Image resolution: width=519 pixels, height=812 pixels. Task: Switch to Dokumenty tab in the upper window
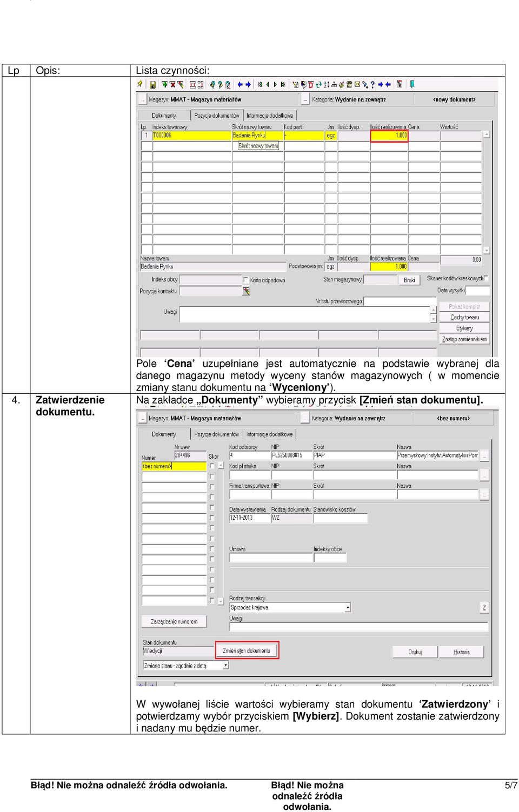(164, 116)
